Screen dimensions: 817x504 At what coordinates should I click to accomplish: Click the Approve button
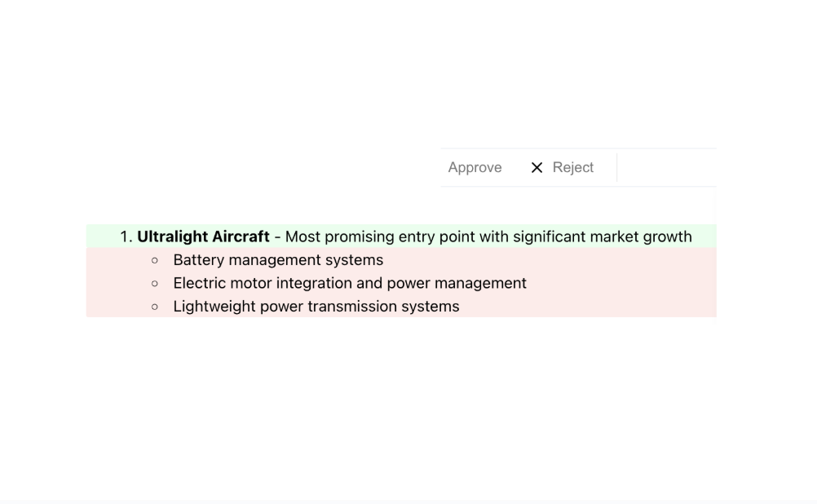475,167
